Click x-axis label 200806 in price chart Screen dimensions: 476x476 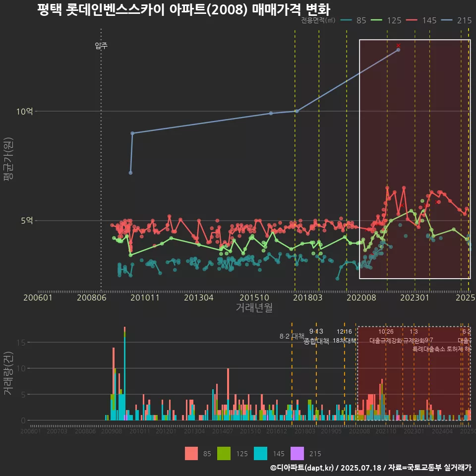point(92,297)
